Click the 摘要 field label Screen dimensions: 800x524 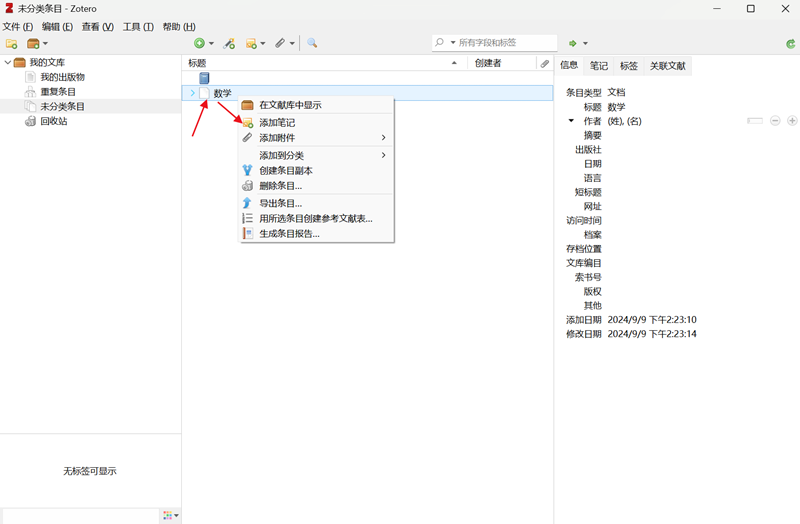point(592,136)
